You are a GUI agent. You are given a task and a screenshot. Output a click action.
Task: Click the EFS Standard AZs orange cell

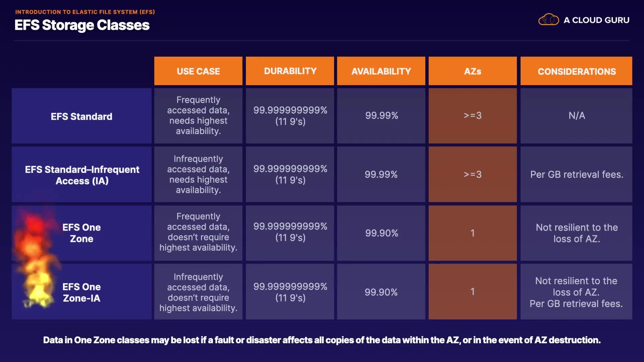coord(472,116)
